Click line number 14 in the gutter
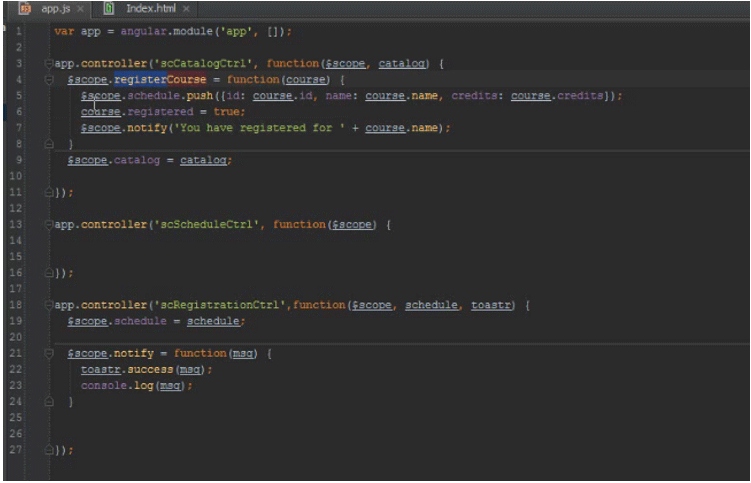 pyautogui.click(x=16, y=241)
